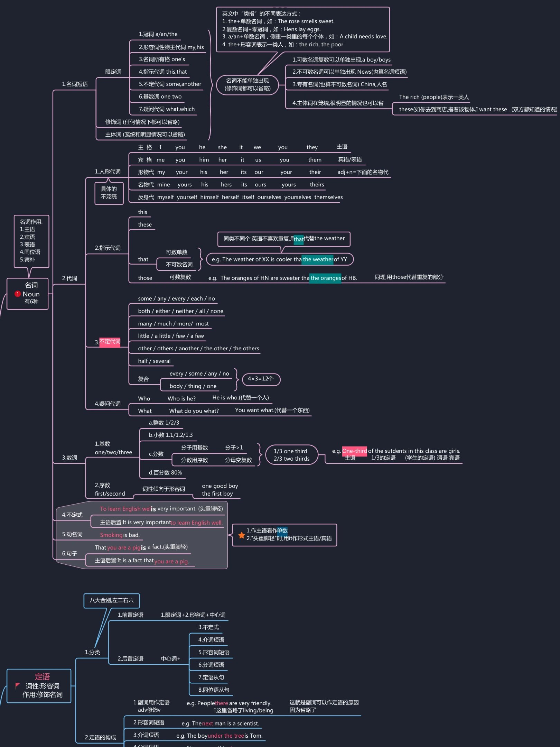Click the rounded 名词不能单独出现 node
560x747 pixels.
coord(247,84)
